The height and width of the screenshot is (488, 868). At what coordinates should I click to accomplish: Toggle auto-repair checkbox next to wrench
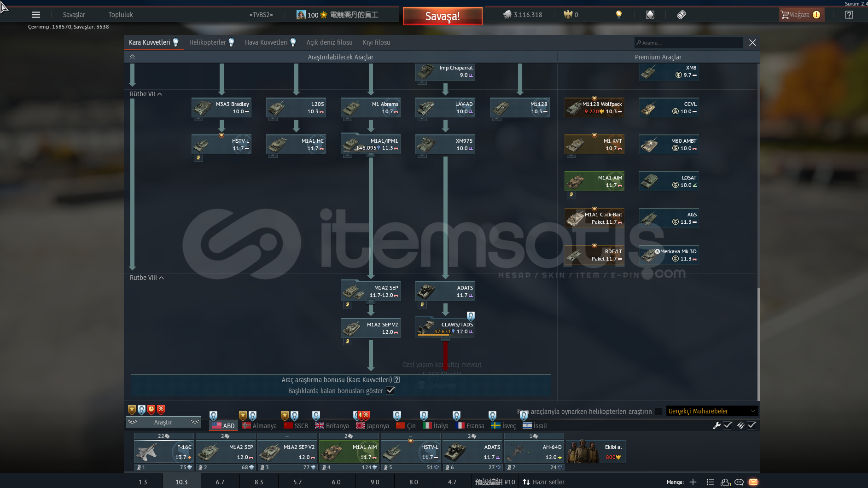pos(728,425)
